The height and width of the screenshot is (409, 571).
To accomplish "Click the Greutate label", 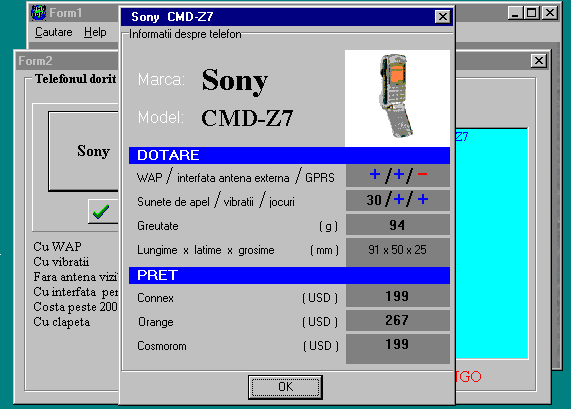I will pos(158,226).
